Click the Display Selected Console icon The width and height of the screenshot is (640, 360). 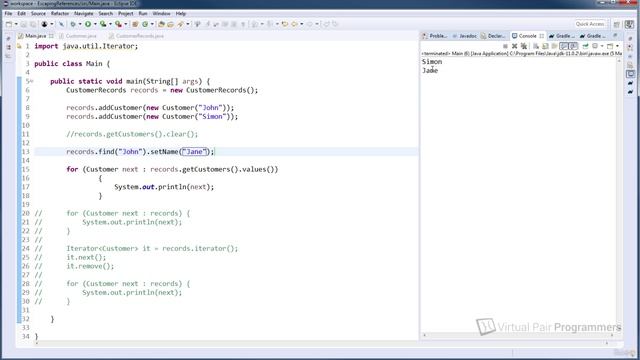click(x=595, y=46)
